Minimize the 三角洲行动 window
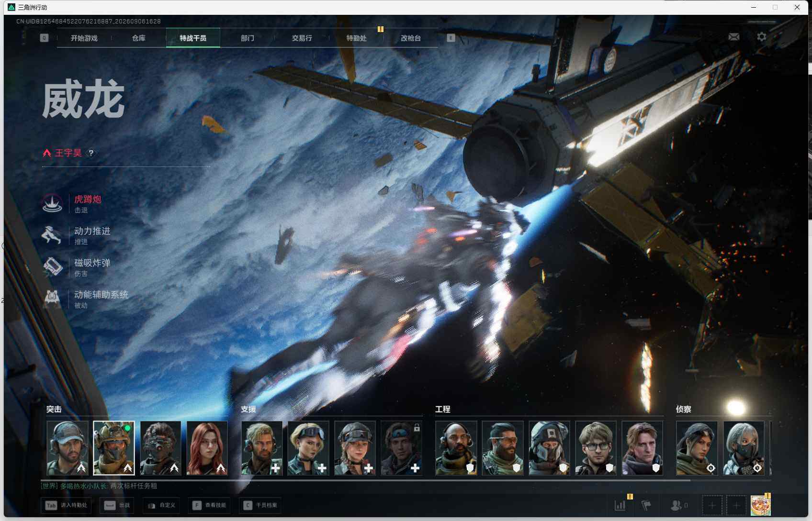The width and height of the screenshot is (812, 521). tap(754, 7)
